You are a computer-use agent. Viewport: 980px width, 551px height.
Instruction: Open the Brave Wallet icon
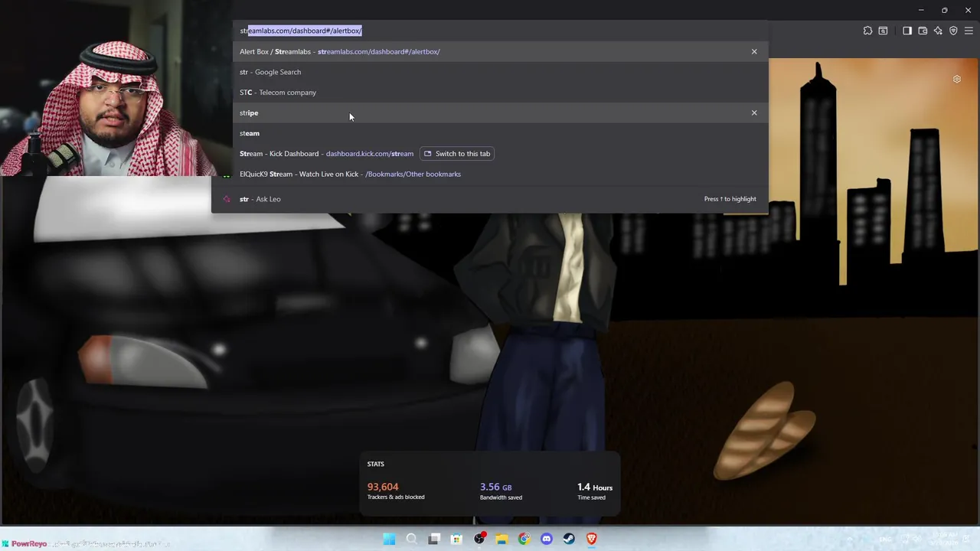click(x=923, y=31)
